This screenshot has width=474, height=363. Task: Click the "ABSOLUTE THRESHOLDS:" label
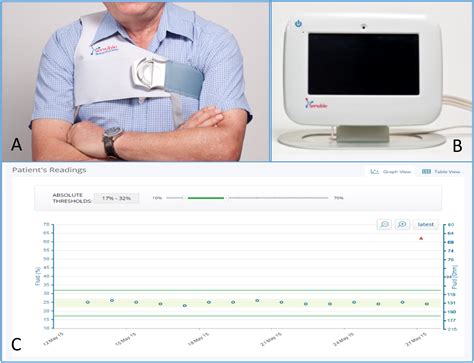[x=72, y=198]
